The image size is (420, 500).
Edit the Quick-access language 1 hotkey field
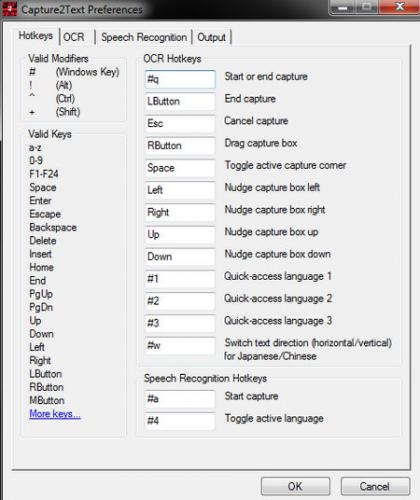tap(180, 279)
